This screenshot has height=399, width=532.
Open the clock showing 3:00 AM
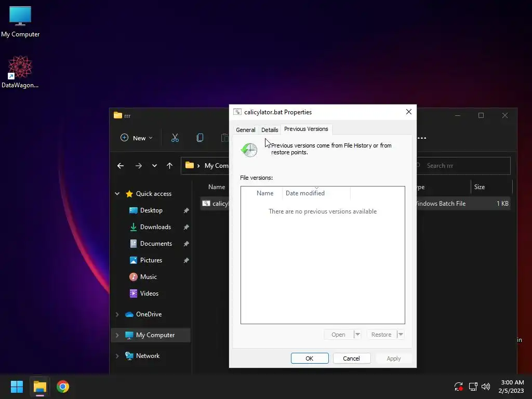click(x=512, y=387)
